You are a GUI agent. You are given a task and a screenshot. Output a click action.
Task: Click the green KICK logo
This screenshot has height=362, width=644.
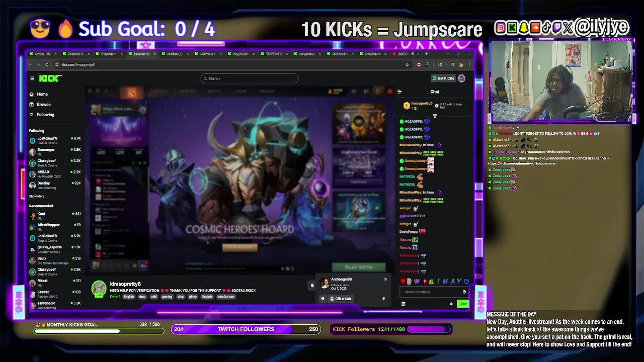50,78
